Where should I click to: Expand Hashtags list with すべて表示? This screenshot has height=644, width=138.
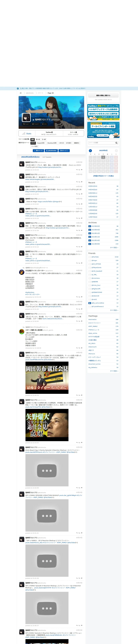[x=114, y=371]
